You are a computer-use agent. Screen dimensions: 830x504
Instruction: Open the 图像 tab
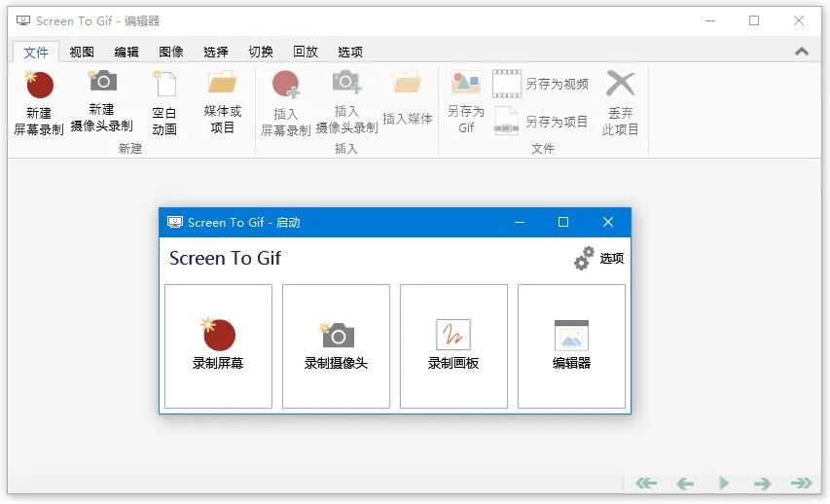[171, 52]
